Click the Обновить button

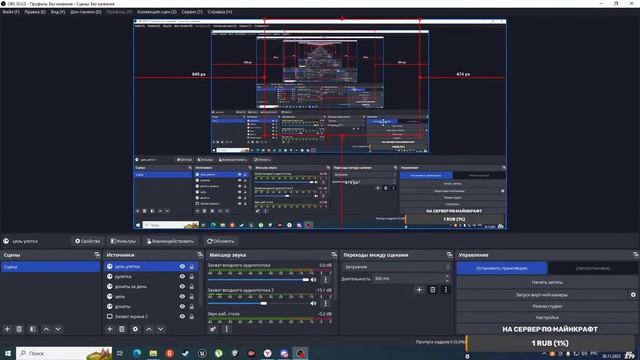click(221, 241)
